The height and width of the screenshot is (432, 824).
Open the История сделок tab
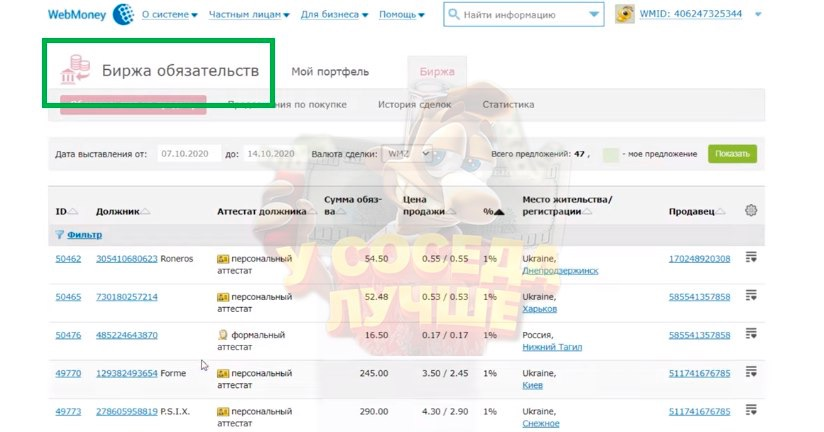(414, 104)
